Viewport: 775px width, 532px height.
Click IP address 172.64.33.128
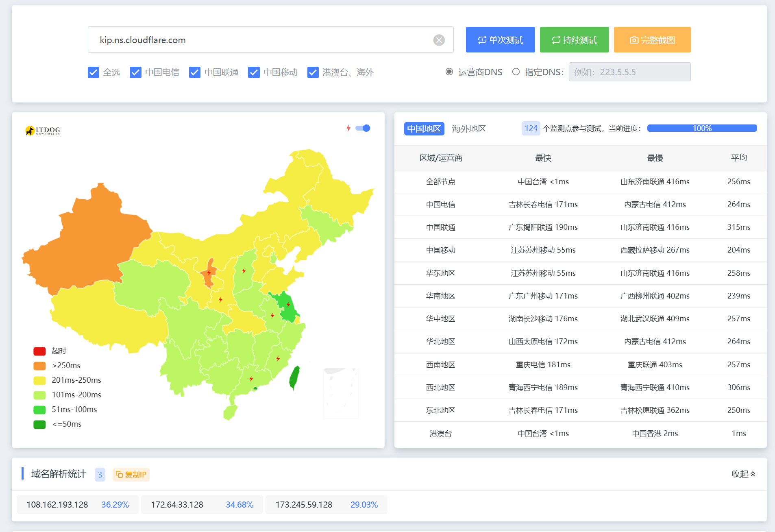coord(177,505)
